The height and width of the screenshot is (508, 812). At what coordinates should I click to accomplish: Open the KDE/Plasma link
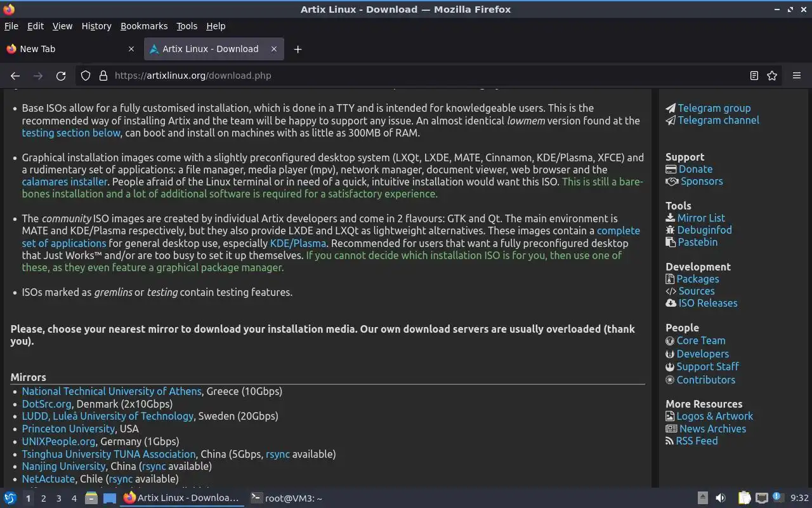coord(298,243)
